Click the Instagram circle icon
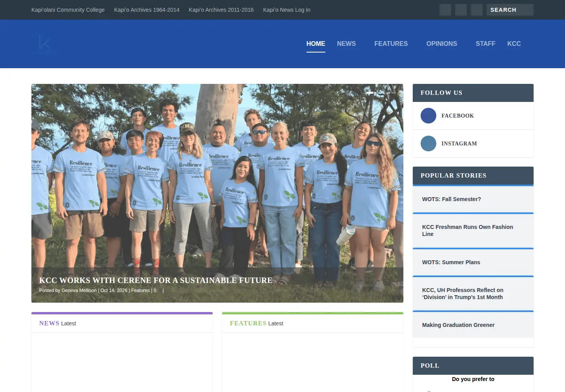Viewport: 565px width, 392px height. pyautogui.click(x=428, y=143)
